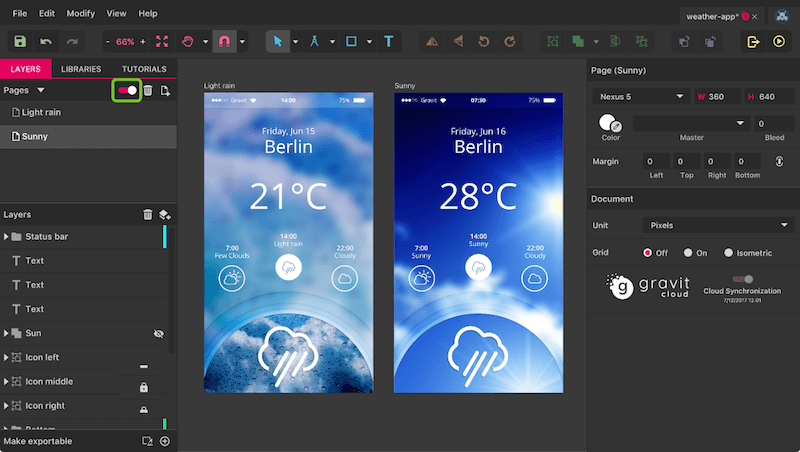Select the Isometric grid radio button
The height and width of the screenshot is (452, 800).
coord(728,253)
